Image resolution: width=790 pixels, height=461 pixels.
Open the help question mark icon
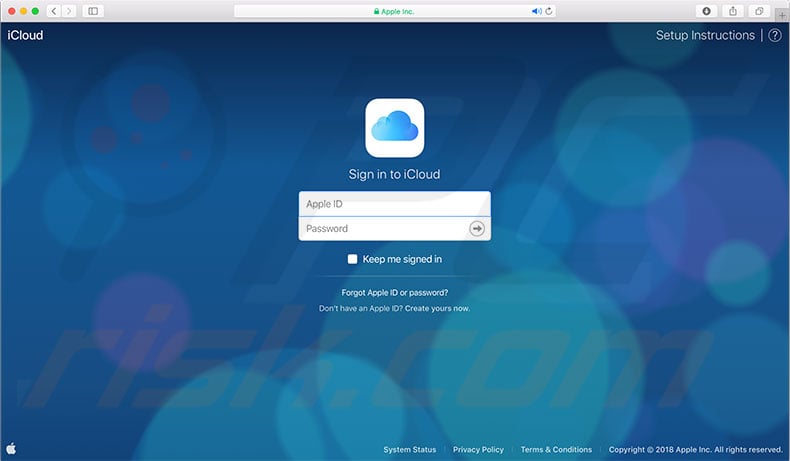[x=775, y=35]
